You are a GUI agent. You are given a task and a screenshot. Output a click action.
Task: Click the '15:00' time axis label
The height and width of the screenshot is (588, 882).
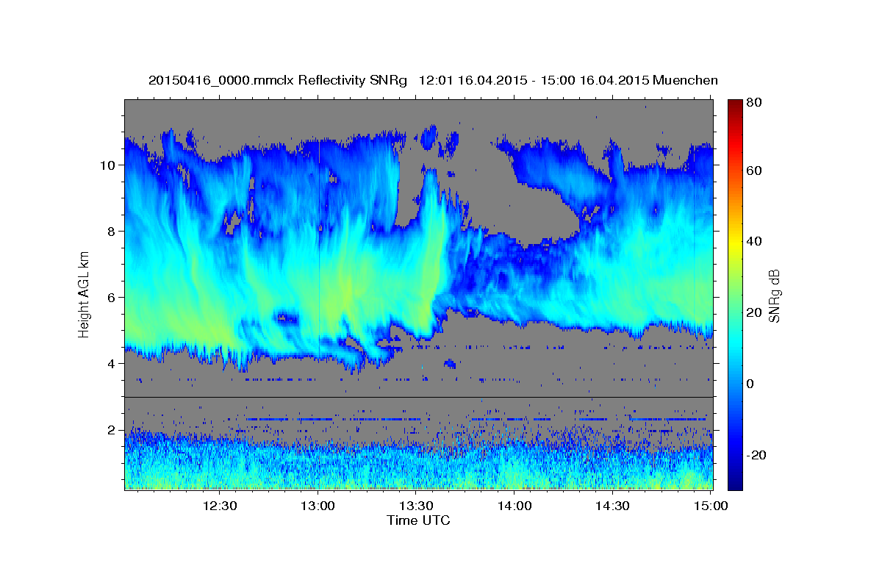[711, 506]
